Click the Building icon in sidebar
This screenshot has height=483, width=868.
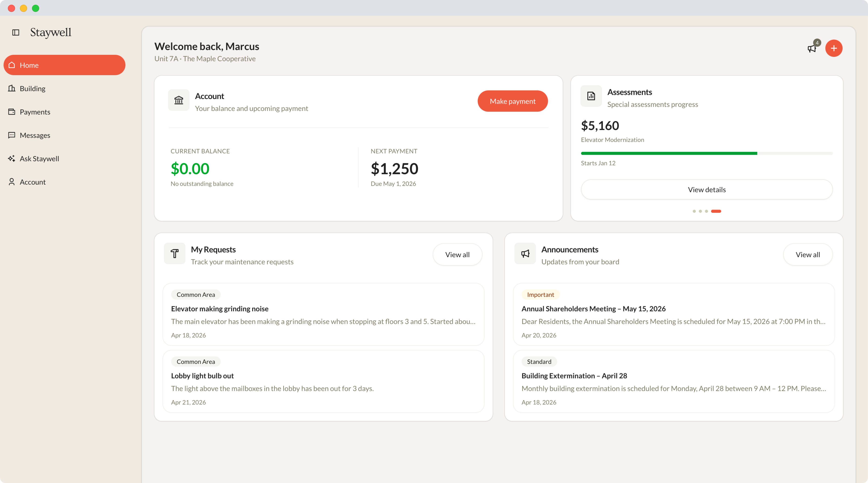point(12,88)
